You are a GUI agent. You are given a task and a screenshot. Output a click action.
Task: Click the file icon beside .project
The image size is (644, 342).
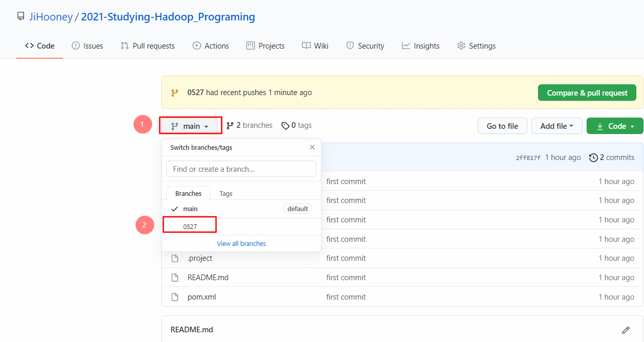point(175,258)
